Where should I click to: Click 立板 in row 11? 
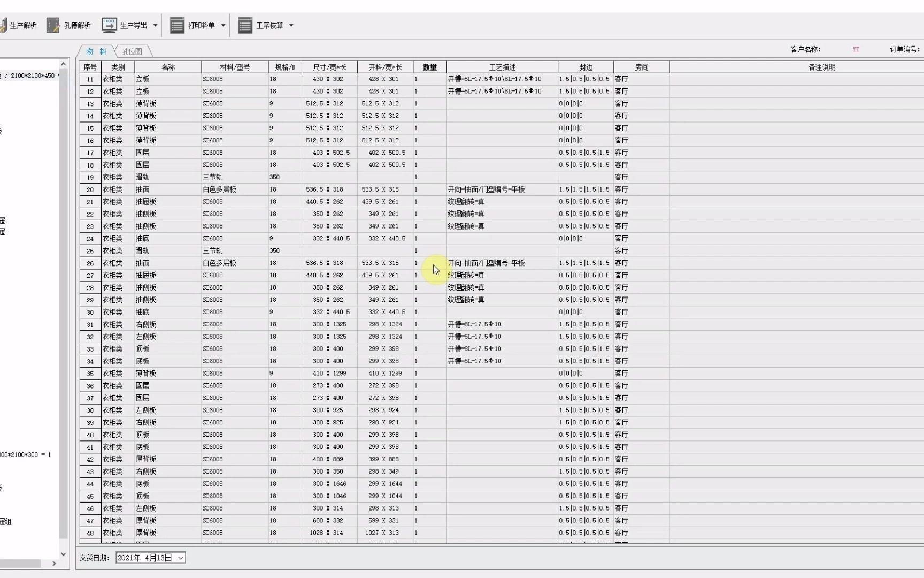pos(142,79)
